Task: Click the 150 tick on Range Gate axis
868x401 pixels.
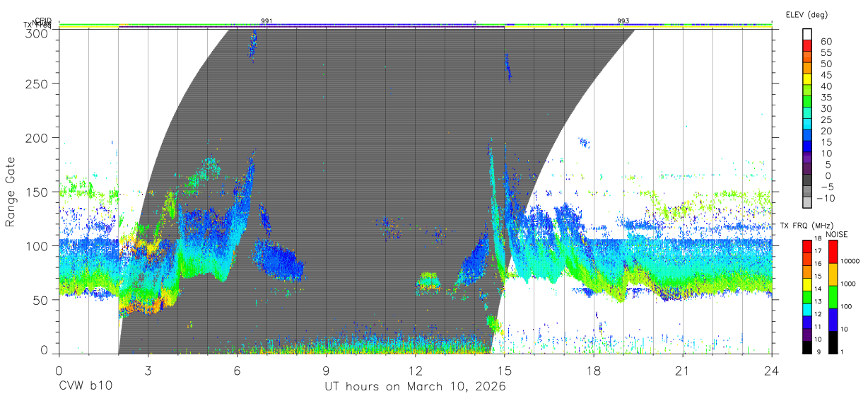Action: pyautogui.click(x=37, y=192)
